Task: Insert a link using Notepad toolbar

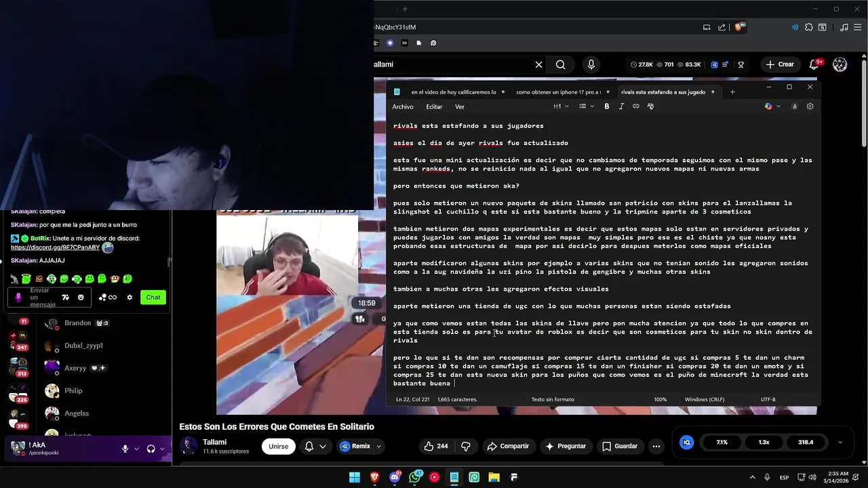Action: [635, 106]
